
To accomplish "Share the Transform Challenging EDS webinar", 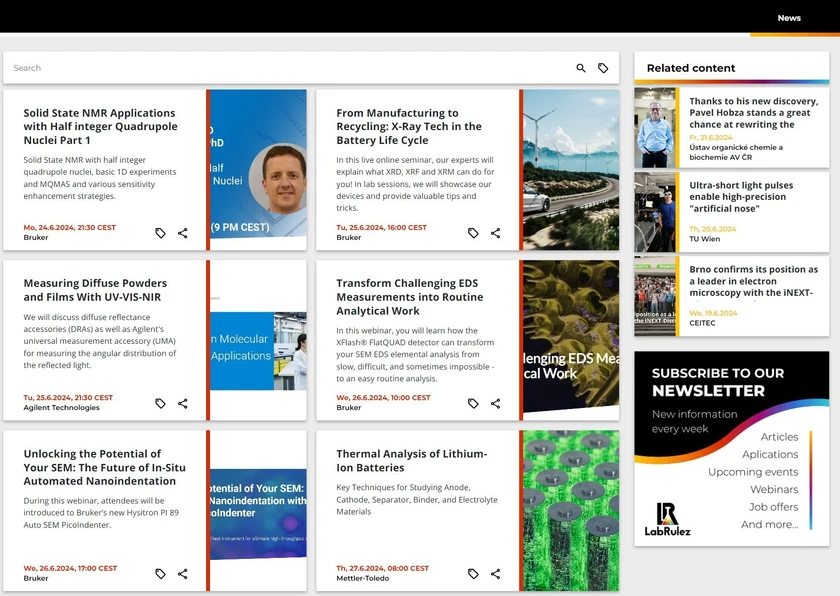I will pyautogui.click(x=496, y=403).
